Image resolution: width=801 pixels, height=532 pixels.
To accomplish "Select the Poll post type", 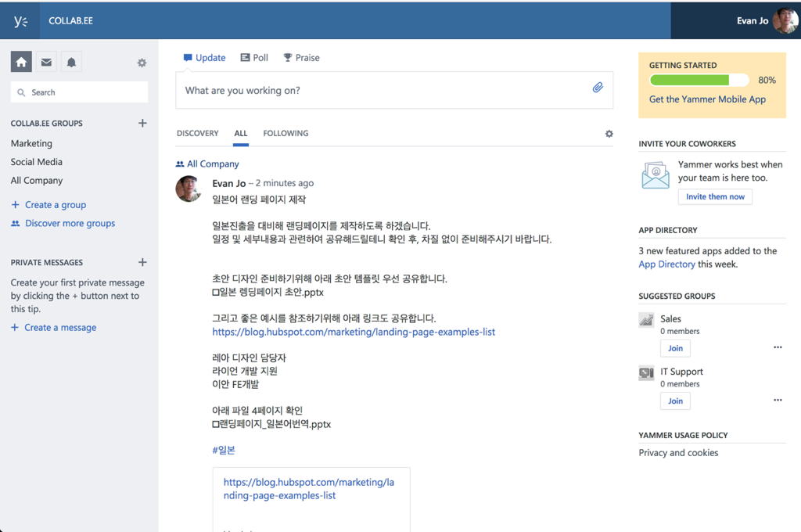I will 254,58.
